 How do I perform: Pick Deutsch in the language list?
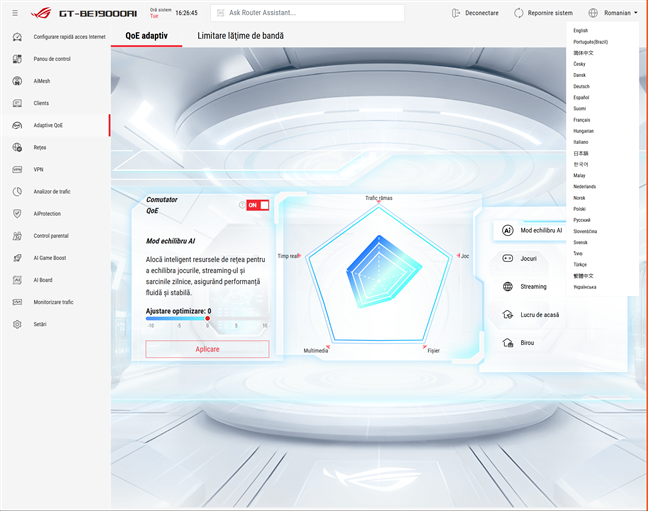pos(581,86)
